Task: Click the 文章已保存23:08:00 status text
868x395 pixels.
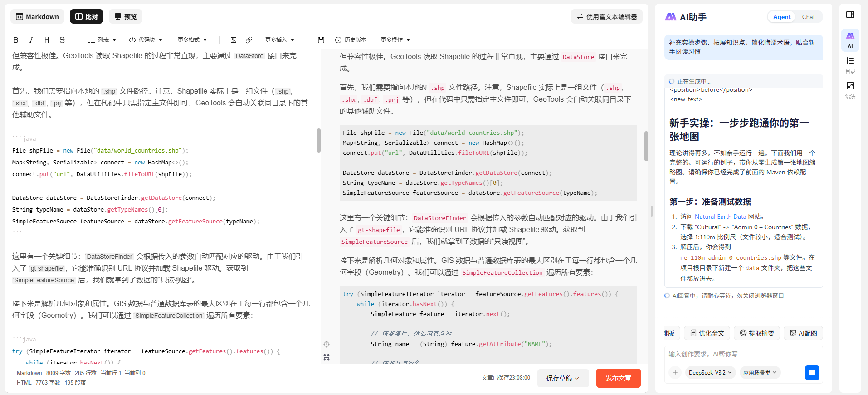Action: click(x=506, y=378)
